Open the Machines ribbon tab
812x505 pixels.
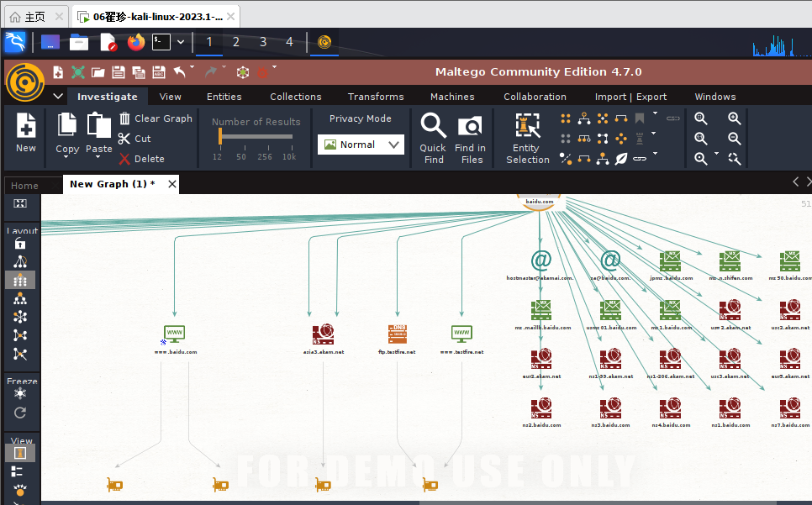[x=452, y=97]
